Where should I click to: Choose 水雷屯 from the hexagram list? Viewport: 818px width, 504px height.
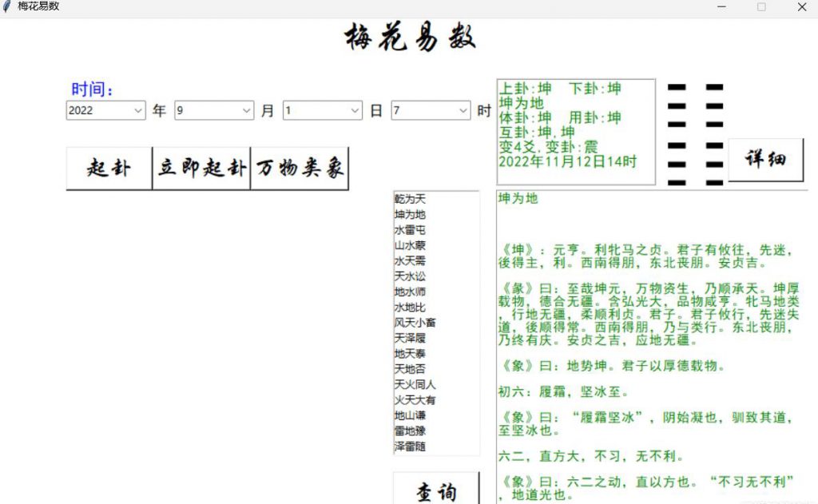click(x=411, y=230)
